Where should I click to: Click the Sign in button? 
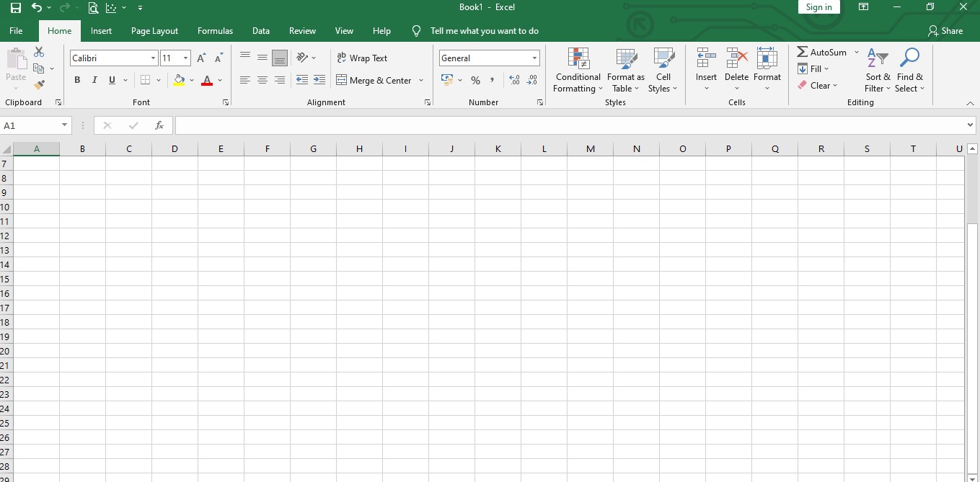point(818,7)
